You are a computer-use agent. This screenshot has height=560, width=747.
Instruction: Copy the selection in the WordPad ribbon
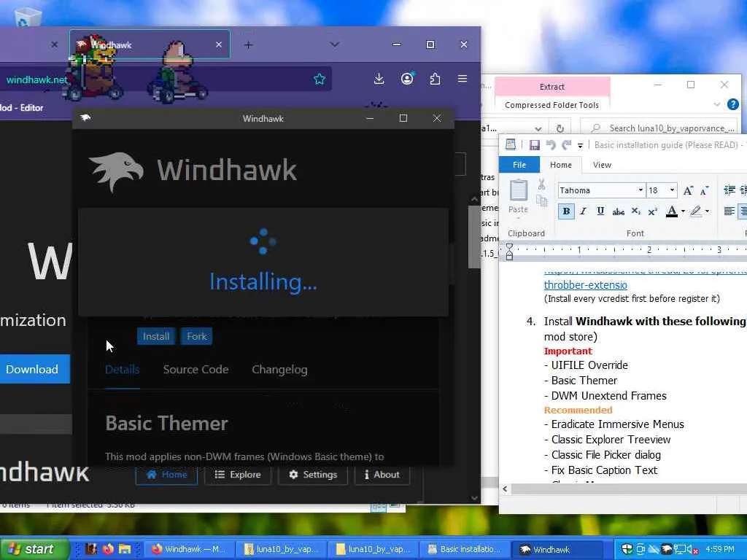pos(542,201)
